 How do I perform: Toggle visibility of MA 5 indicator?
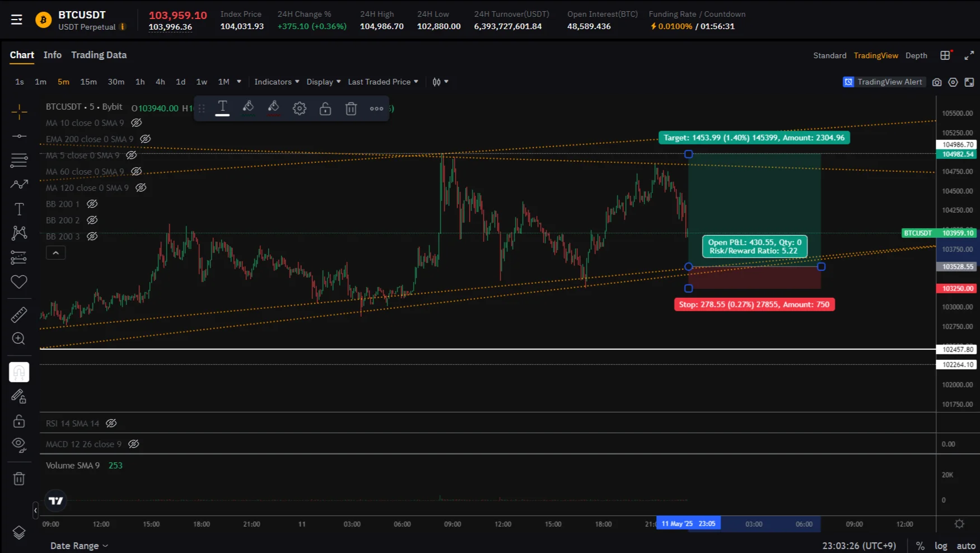coord(132,155)
